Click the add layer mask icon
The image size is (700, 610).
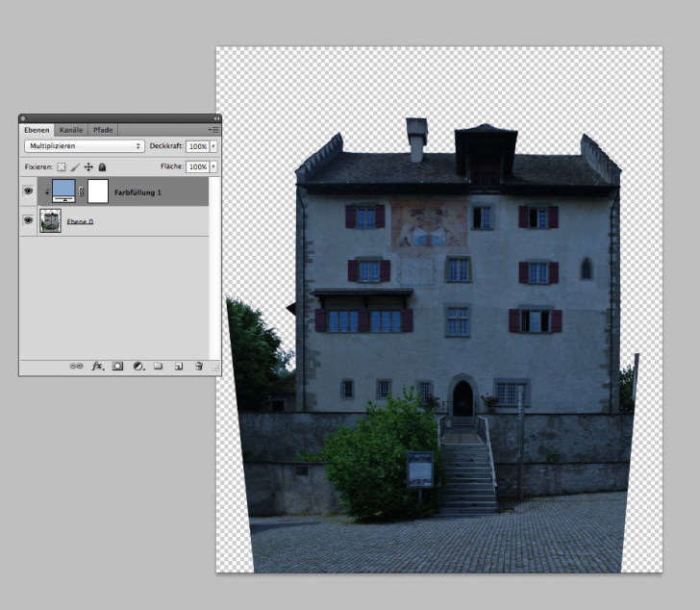[117, 367]
